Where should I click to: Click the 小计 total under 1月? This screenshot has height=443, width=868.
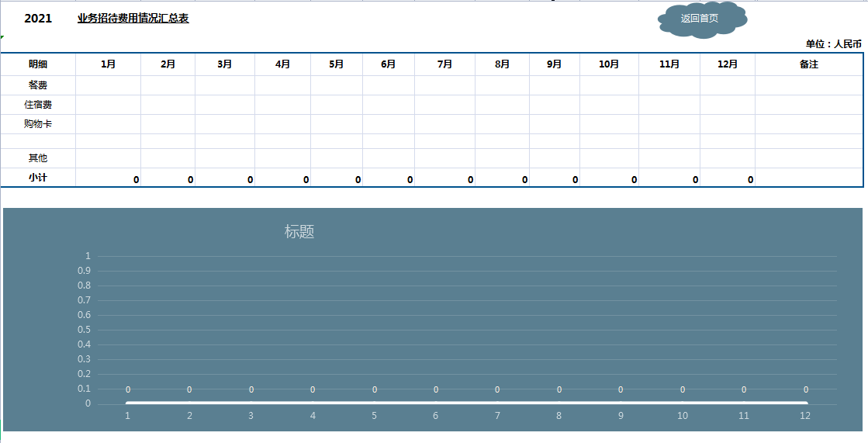(109, 178)
